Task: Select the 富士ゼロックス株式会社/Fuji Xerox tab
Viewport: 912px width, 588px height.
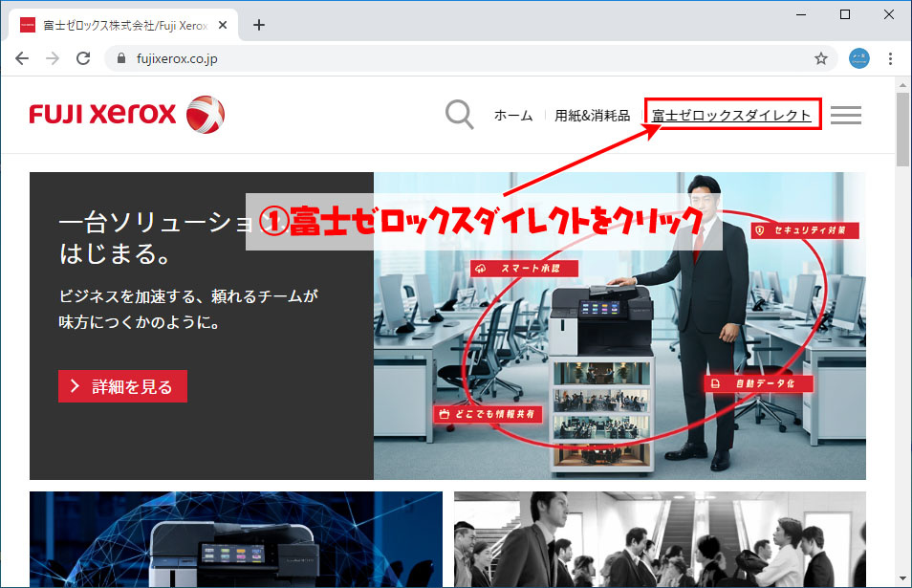Action: [x=123, y=25]
